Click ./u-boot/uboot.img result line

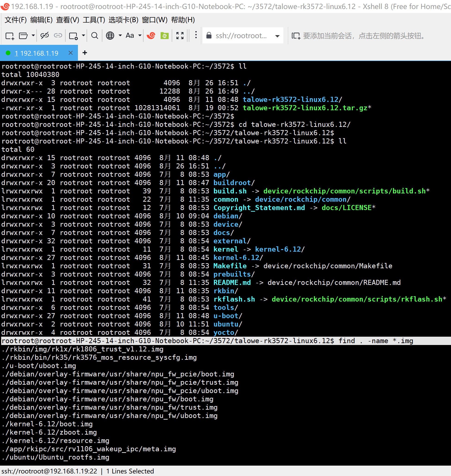pyautogui.click(x=39, y=366)
